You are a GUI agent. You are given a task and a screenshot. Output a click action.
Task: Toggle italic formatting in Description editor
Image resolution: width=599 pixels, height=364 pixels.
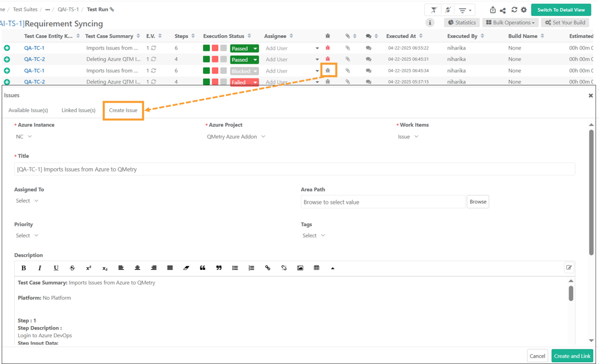(x=39, y=268)
